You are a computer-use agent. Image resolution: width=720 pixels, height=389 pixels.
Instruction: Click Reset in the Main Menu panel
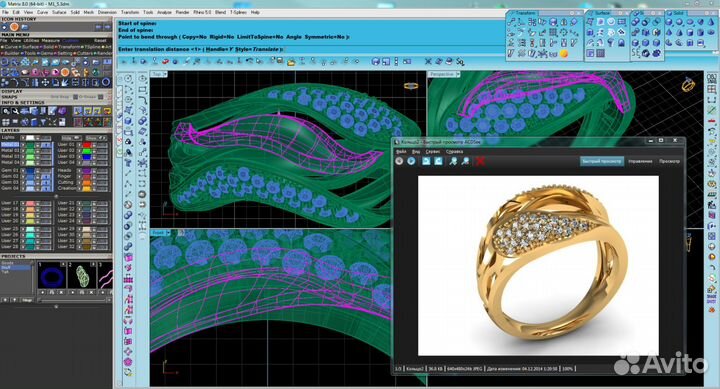tap(100, 41)
